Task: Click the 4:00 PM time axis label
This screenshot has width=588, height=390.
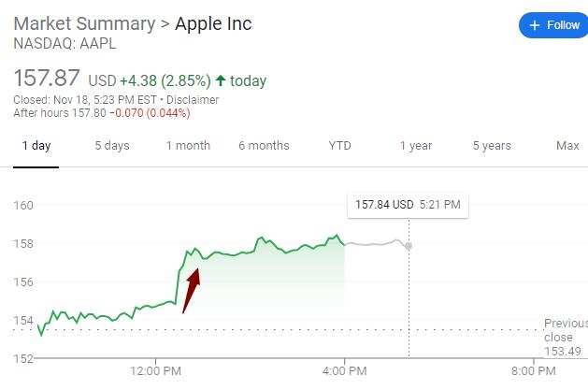Action: pyautogui.click(x=345, y=370)
